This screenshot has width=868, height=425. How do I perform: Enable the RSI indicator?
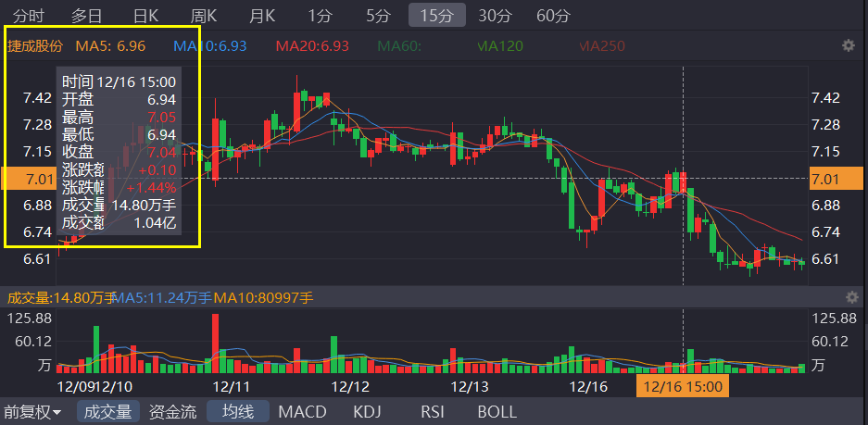[x=433, y=412]
